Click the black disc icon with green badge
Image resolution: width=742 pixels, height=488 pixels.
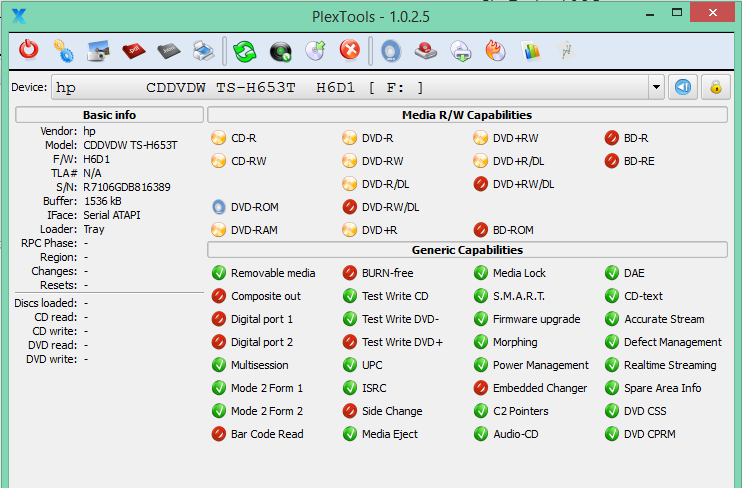point(280,51)
